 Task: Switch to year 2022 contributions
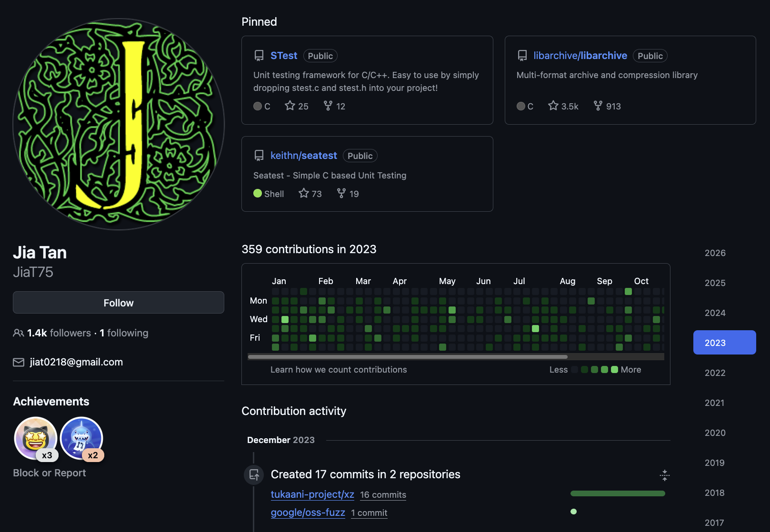click(x=715, y=373)
